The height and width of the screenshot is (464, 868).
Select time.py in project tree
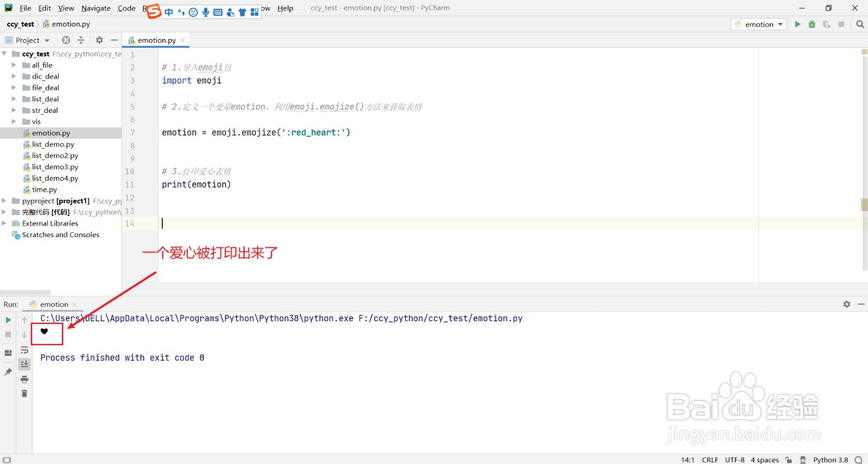[44, 190]
